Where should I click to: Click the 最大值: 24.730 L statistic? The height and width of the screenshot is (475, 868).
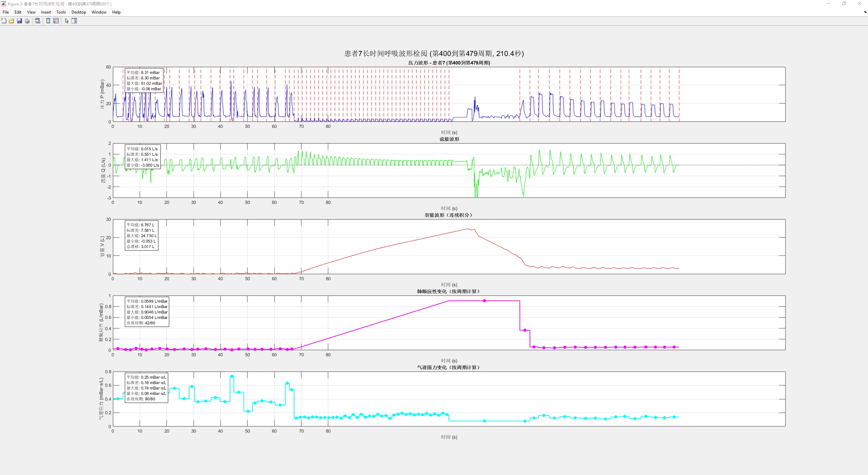[142, 236]
